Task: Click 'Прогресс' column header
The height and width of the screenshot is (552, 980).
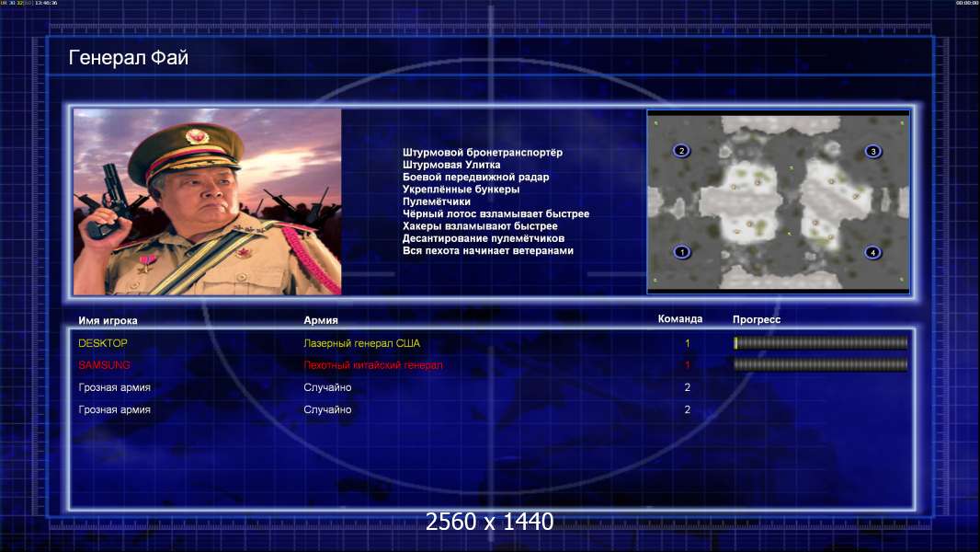Action: pos(757,319)
